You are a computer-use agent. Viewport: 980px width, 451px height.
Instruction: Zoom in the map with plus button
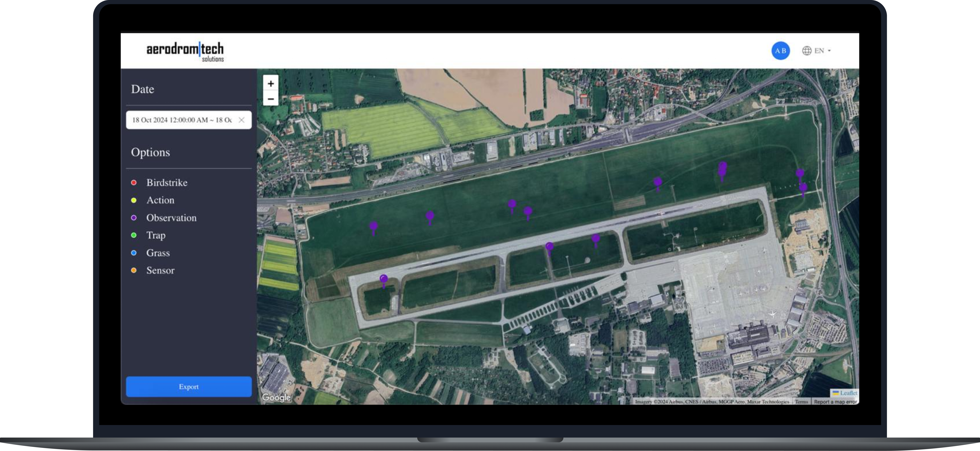(x=270, y=83)
